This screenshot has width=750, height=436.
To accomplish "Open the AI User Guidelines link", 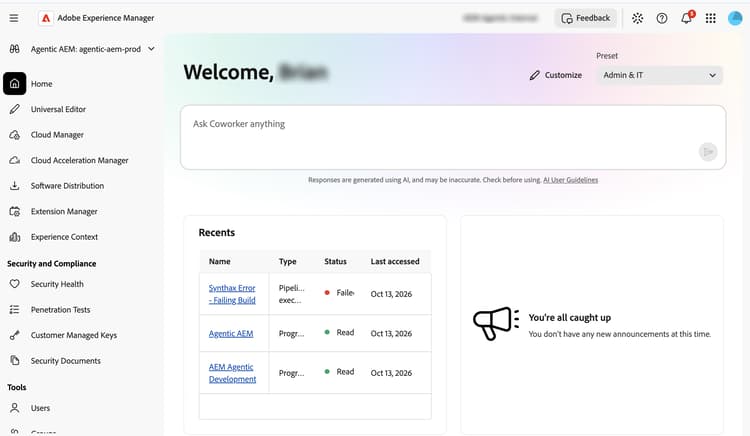I will click(570, 180).
